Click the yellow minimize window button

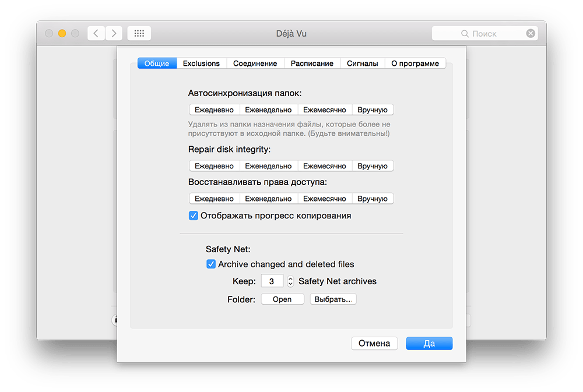(62, 33)
